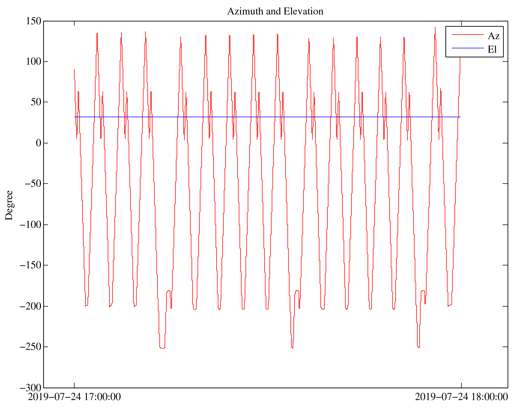Click the 'Degree' y-axis label
Image resolution: width=515 pixels, height=420 pixels.
coord(9,205)
